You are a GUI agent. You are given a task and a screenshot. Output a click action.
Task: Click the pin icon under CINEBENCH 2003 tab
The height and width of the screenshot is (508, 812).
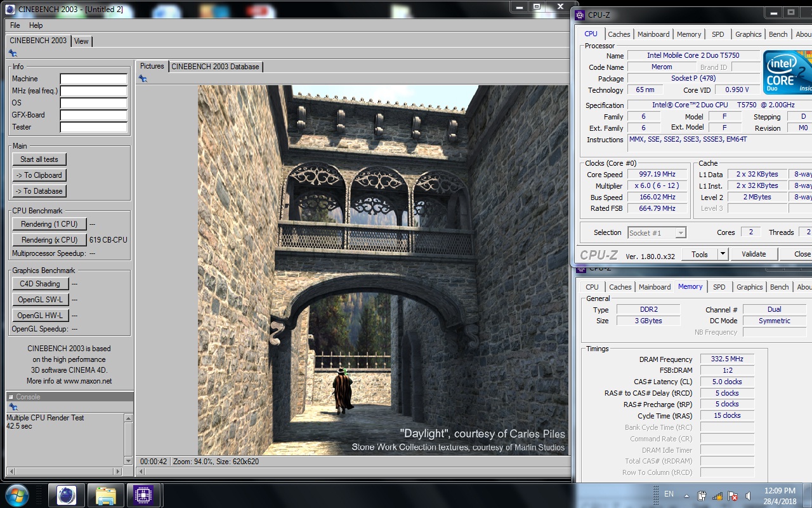(12, 53)
